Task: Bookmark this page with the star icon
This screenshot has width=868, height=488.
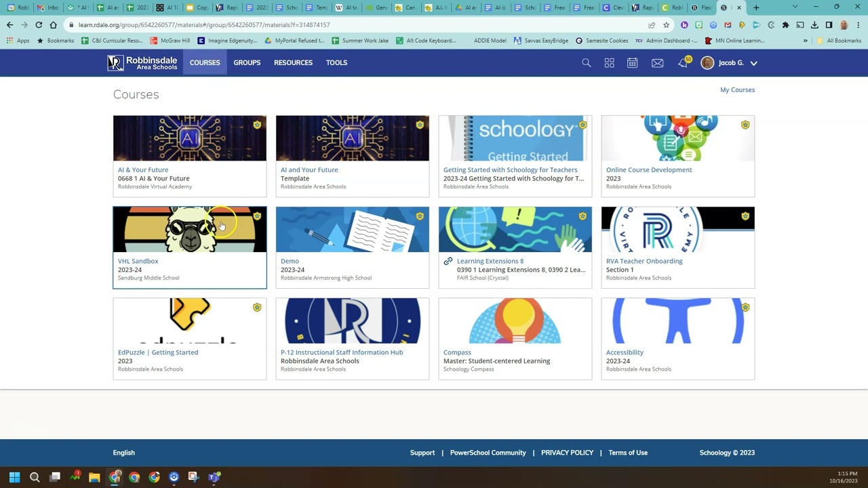Action: pyautogui.click(x=667, y=25)
